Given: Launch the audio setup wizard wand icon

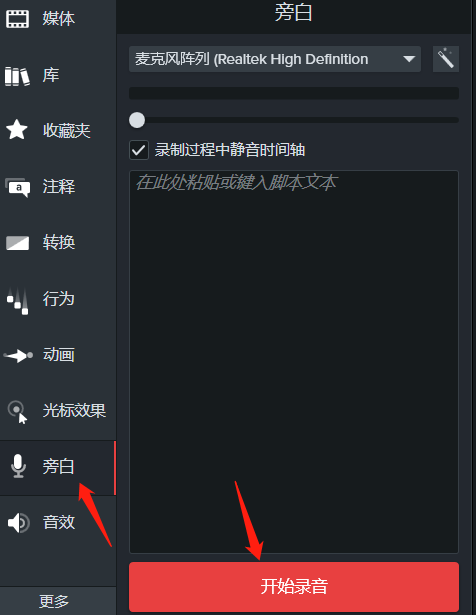Looking at the screenshot, I should click(x=446, y=59).
